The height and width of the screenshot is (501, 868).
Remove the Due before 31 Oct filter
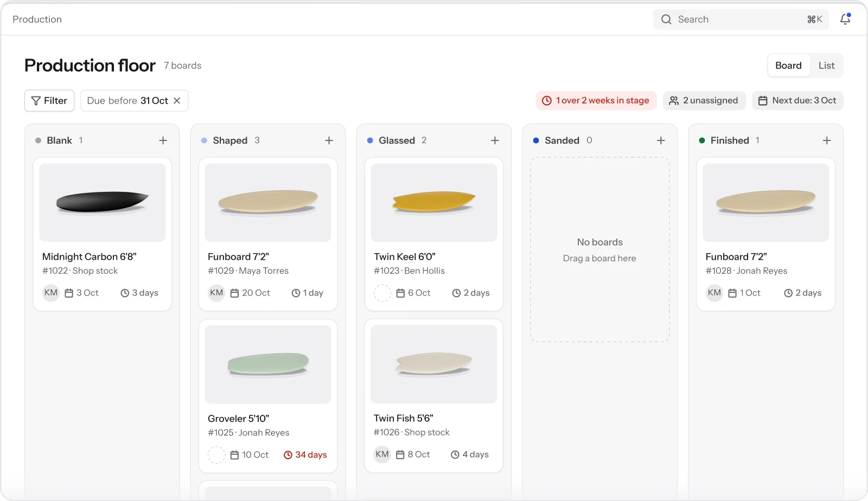point(177,101)
